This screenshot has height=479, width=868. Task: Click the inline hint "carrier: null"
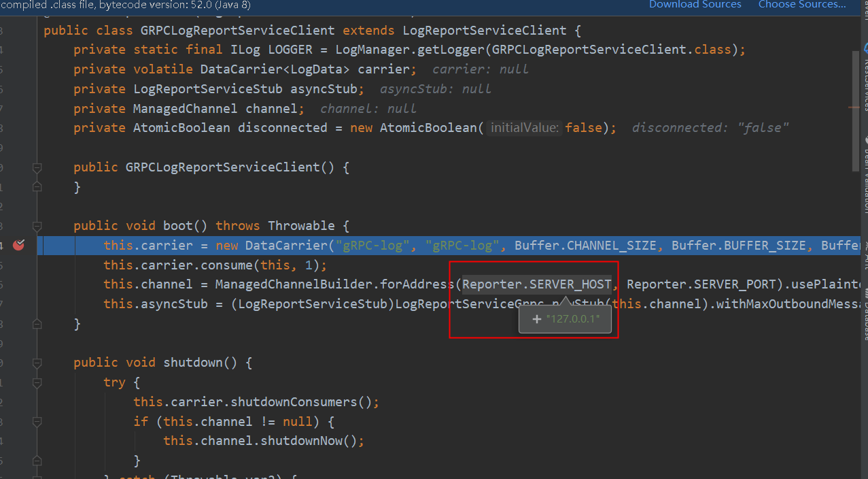pyautogui.click(x=480, y=69)
